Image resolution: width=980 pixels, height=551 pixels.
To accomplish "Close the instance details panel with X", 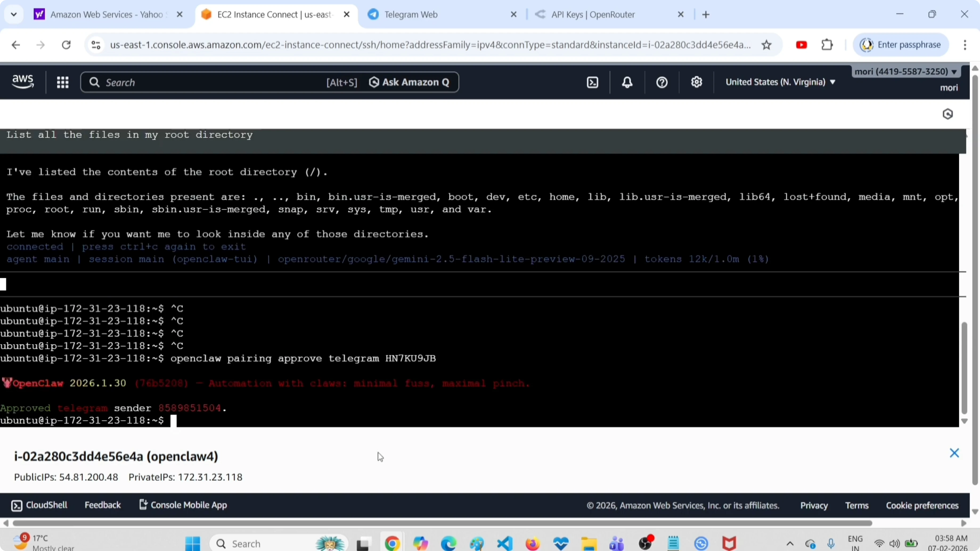I will point(954,453).
